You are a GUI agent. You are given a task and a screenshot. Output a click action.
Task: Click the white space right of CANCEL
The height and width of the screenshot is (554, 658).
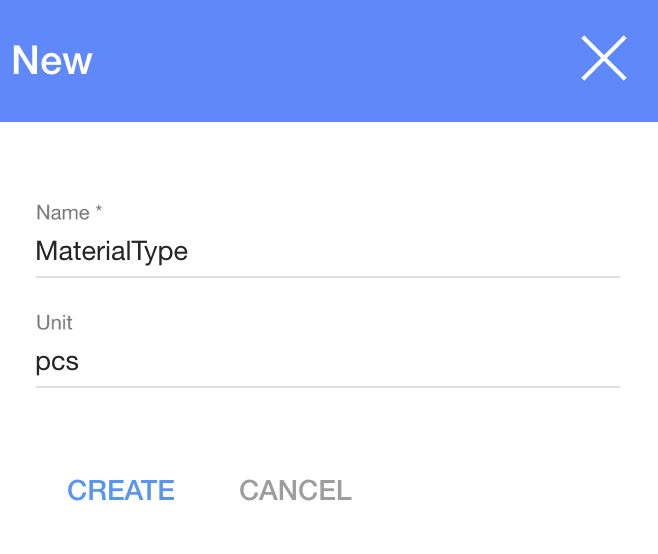tap(500, 490)
